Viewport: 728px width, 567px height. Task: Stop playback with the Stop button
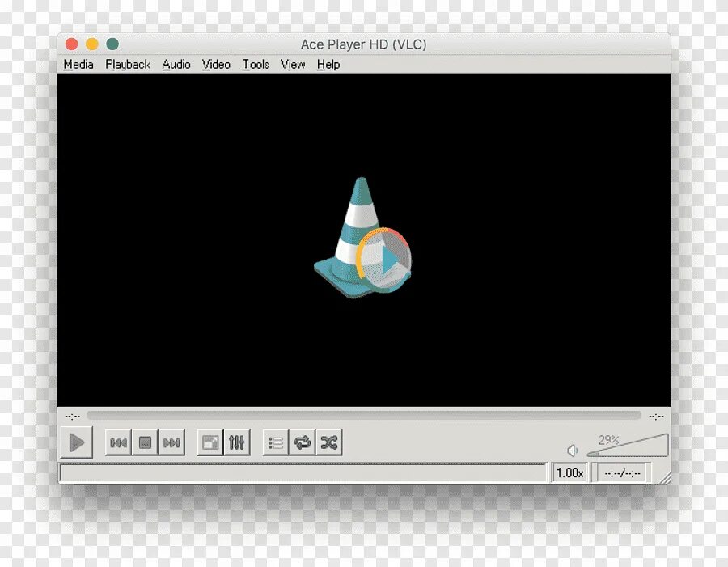tap(145, 442)
